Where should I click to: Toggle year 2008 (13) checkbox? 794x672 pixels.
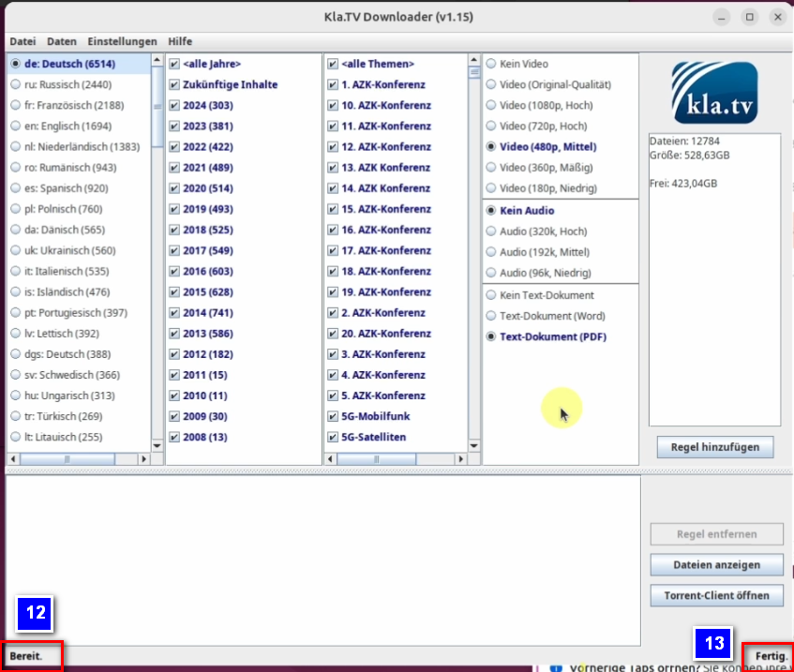174,437
